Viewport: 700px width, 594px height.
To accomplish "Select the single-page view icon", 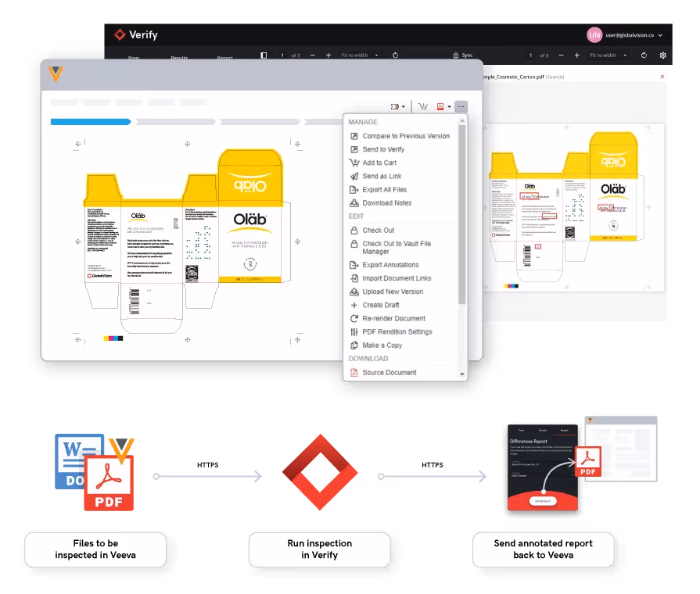I will [x=263, y=55].
